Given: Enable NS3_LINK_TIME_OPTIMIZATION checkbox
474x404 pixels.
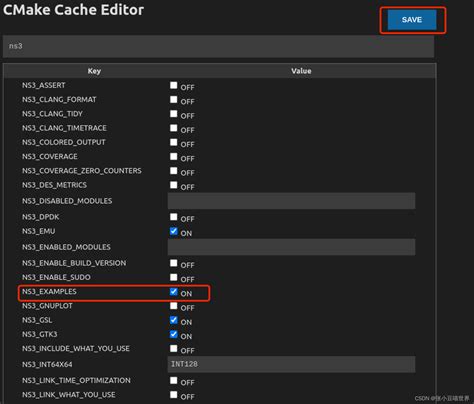Looking at the screenshot, I should pos(173,380).
